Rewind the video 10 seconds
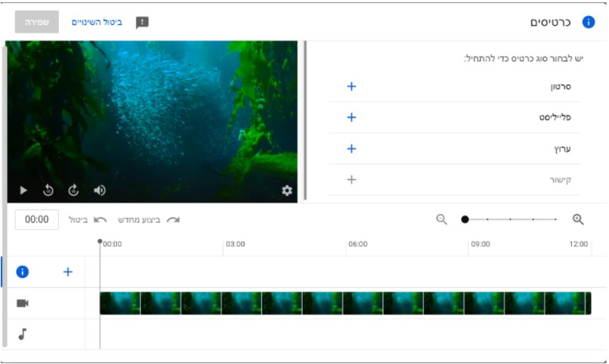Image resolution: width=609 pixels, height=364 pixels. coord(48,191)
